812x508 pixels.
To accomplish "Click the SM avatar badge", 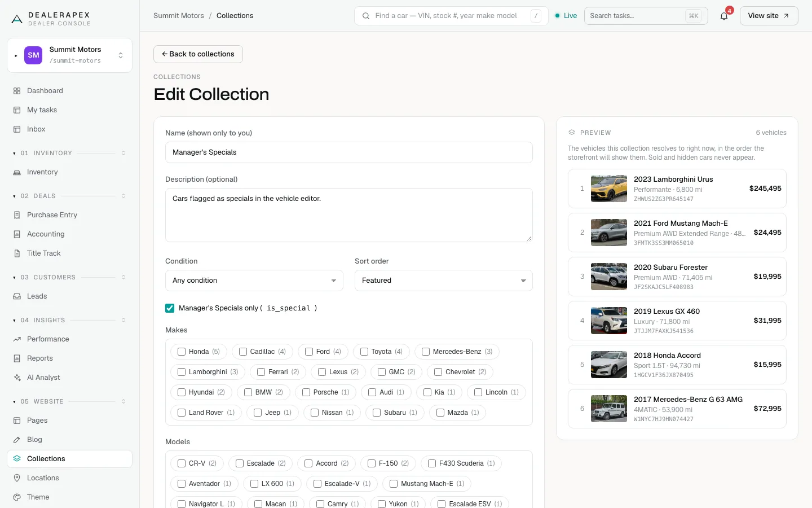I will [x=33, y=55].
